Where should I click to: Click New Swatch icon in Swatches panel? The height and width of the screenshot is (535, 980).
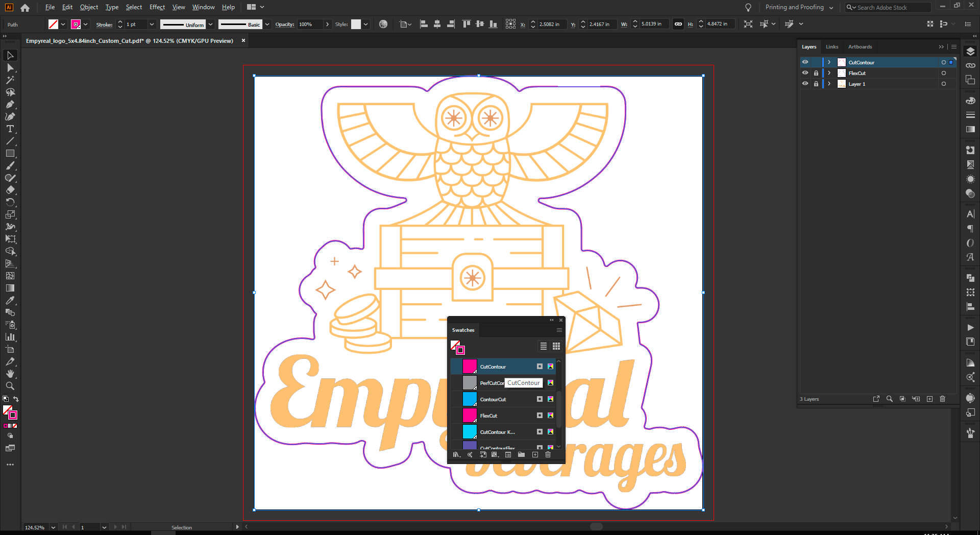535,454
